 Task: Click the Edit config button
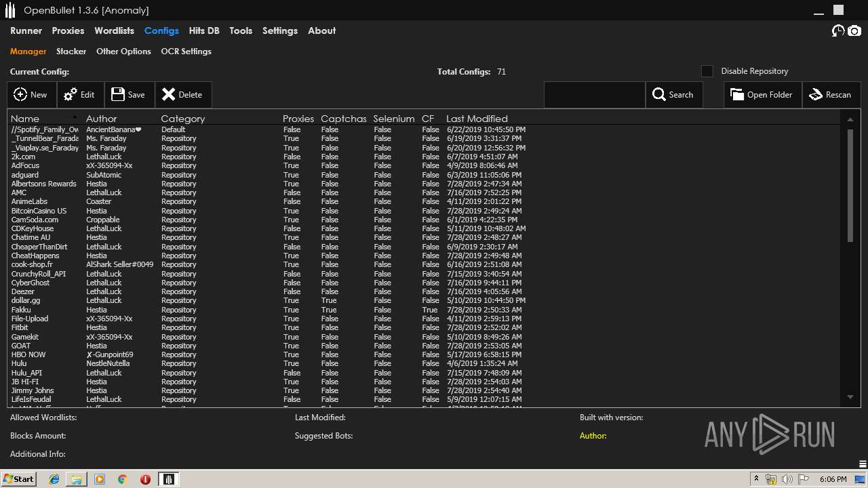point(80,95)
